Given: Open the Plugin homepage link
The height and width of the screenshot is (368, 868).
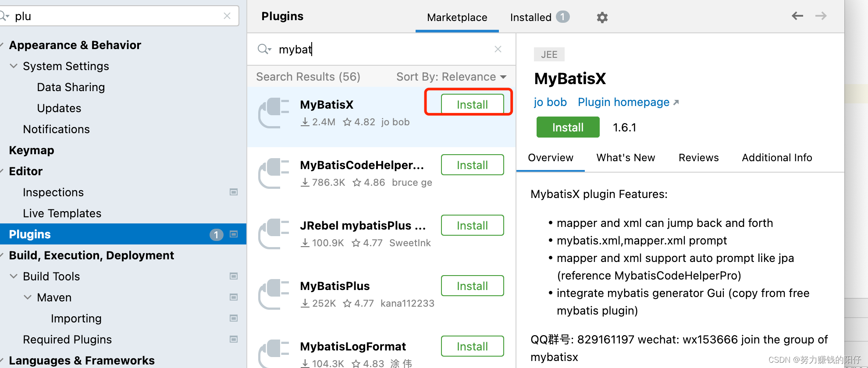Looking at the screenshot, I should [x=628, y=102].
